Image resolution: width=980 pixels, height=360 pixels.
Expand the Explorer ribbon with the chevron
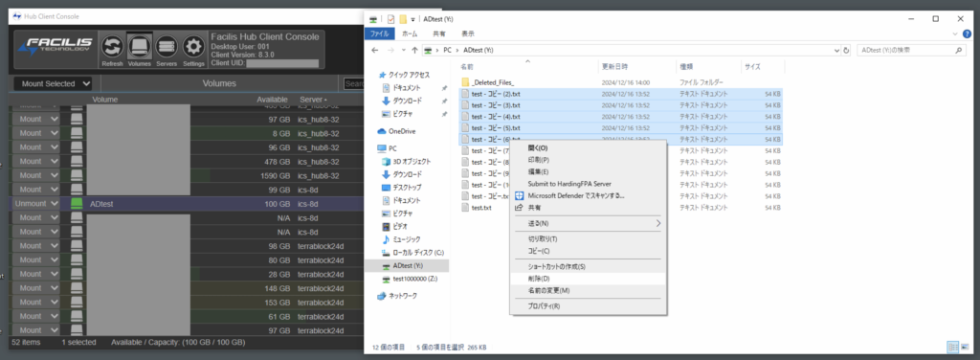[955, 34]
